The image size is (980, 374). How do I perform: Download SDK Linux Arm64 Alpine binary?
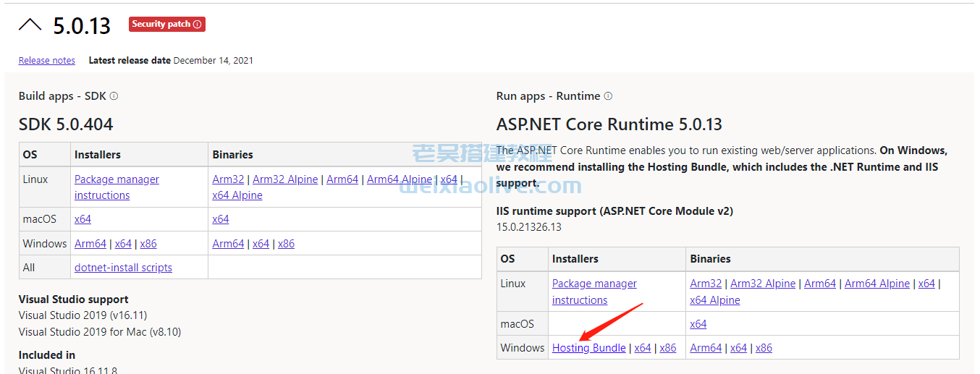(400, 179)
